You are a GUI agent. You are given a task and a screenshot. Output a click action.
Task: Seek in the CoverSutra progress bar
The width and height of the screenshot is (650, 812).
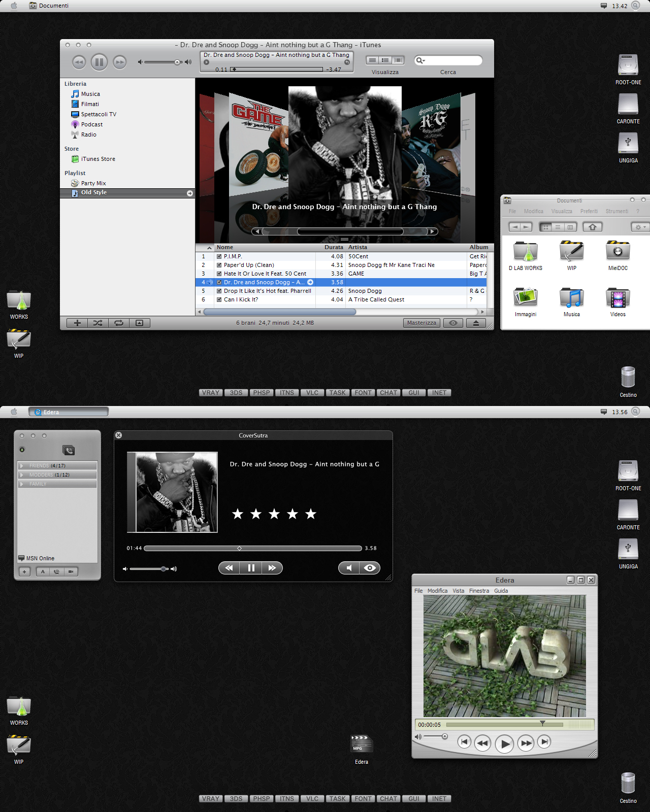coord(253,548)
